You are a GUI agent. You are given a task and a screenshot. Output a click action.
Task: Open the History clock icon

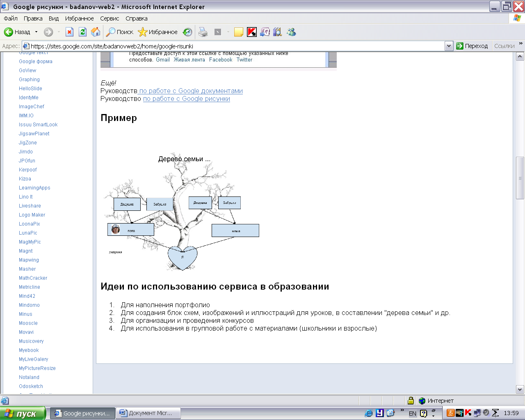[x=187, y=32]
